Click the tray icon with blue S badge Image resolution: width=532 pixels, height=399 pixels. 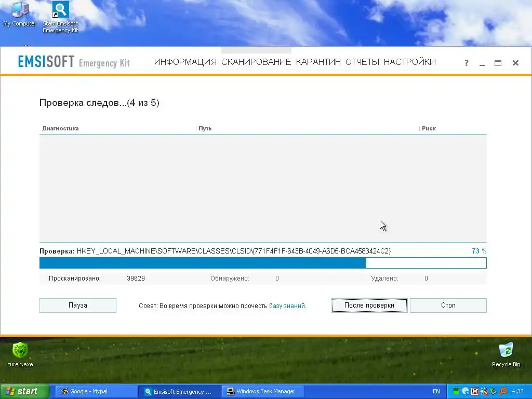(x=465, y=391)
